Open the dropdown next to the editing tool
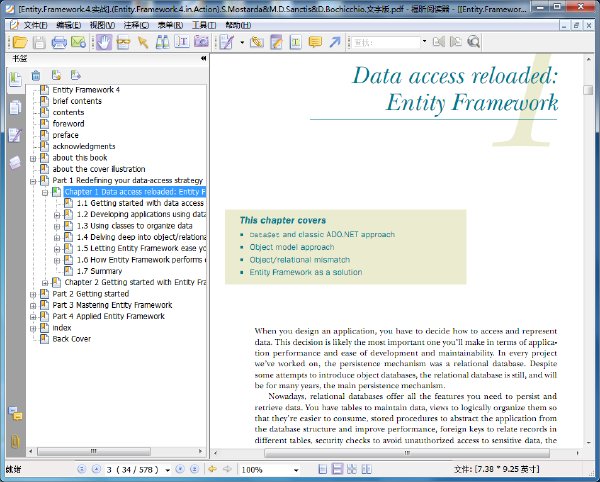The image size is (600, 482). 242,42
